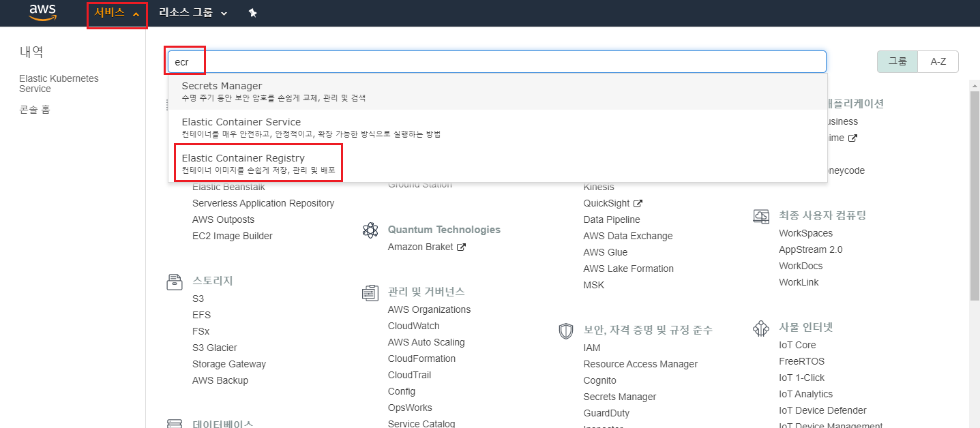
Task: Click the service search field
Action: [497, 61]
